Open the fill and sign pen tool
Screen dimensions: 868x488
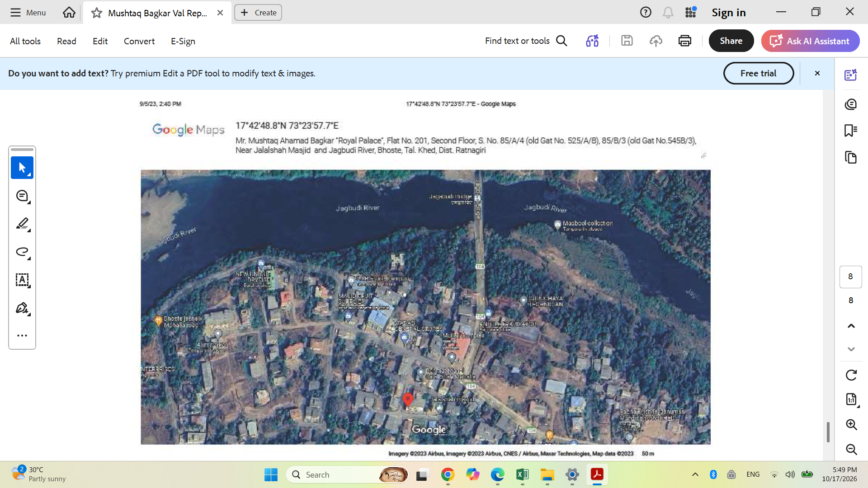tap(22, 308)
